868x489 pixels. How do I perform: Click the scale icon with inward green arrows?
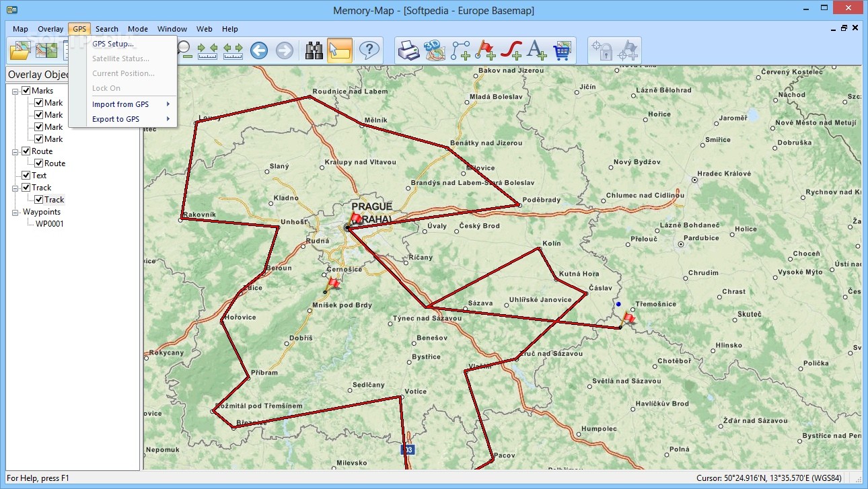(208, 50)
